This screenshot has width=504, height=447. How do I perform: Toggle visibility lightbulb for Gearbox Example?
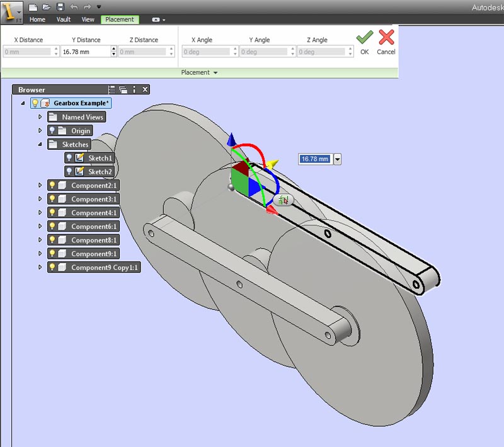[35, 103]
